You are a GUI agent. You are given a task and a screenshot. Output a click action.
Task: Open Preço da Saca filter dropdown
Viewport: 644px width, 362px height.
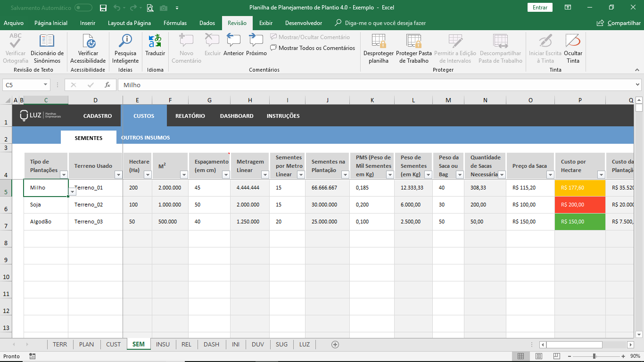click(550, 174)
